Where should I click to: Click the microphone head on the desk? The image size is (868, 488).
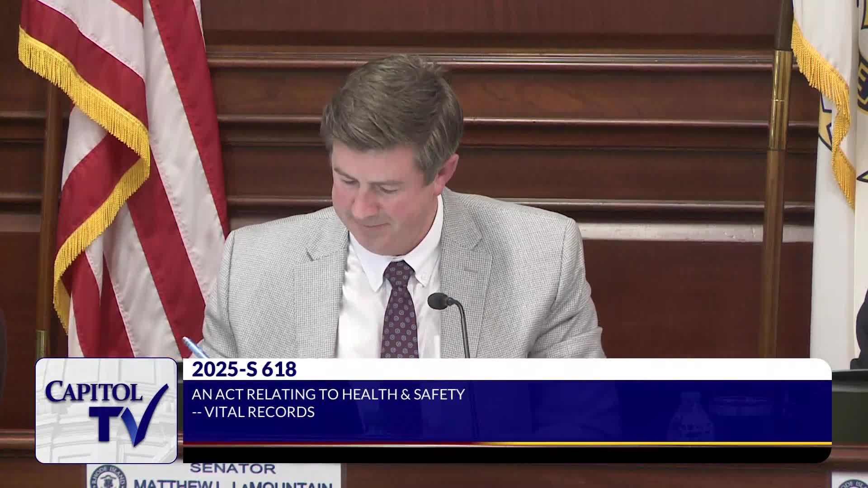point(438,301)
